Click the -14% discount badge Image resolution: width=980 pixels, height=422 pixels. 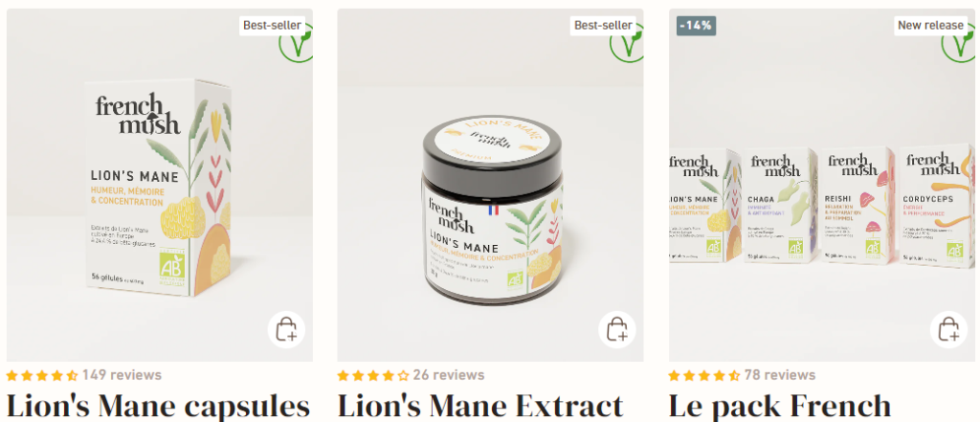696,26
